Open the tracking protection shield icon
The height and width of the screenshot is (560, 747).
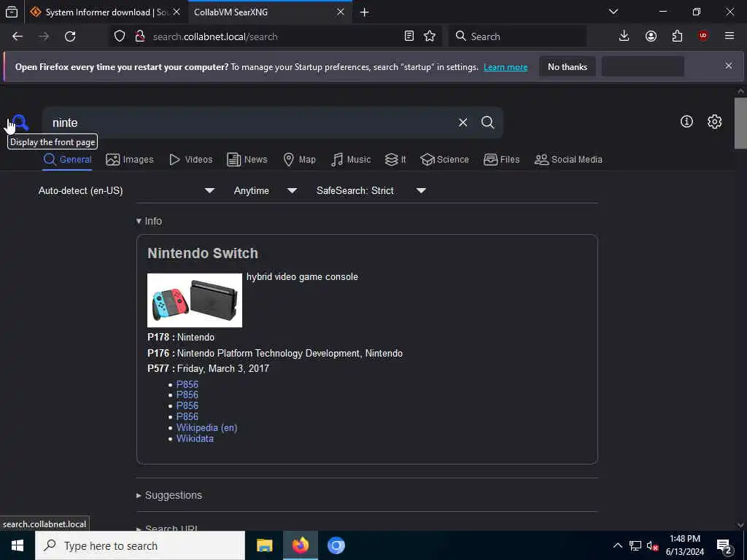click(120, 36)
